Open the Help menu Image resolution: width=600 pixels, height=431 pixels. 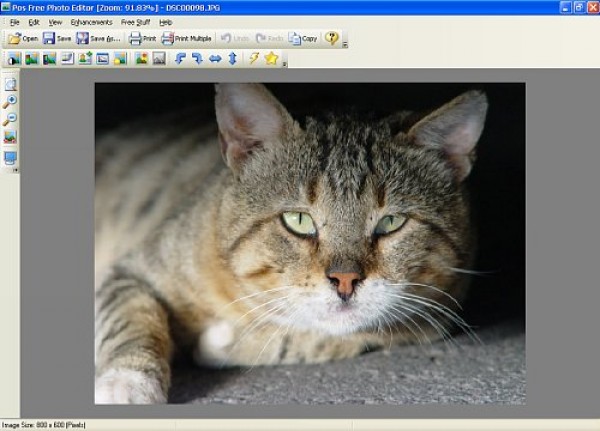tap(165, 23)
